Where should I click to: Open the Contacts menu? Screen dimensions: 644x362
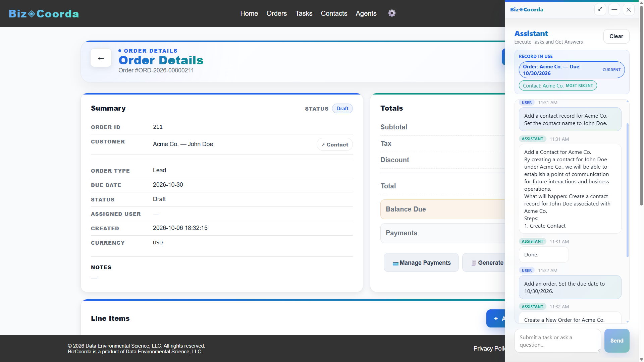334,13
